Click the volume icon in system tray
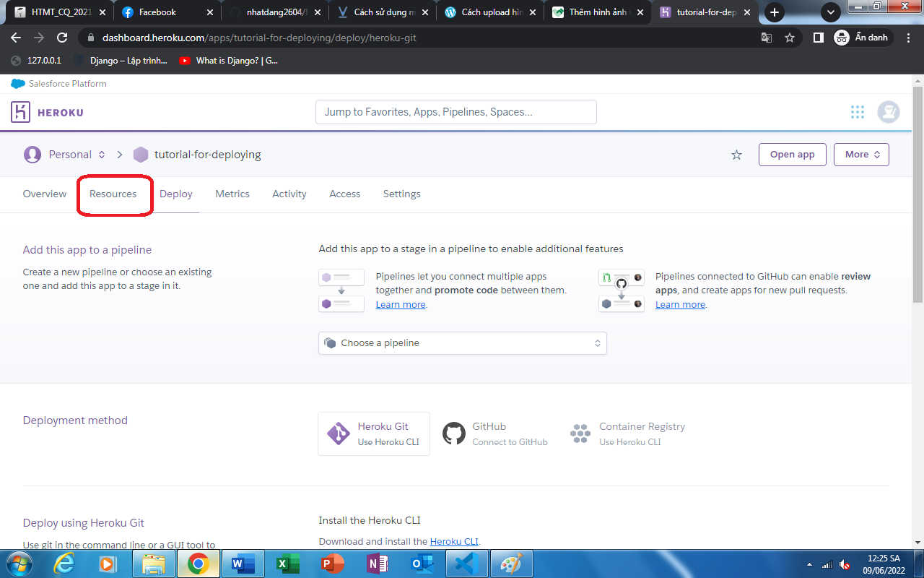This screenshot has width=924, height=578. (x=845, y=564)
